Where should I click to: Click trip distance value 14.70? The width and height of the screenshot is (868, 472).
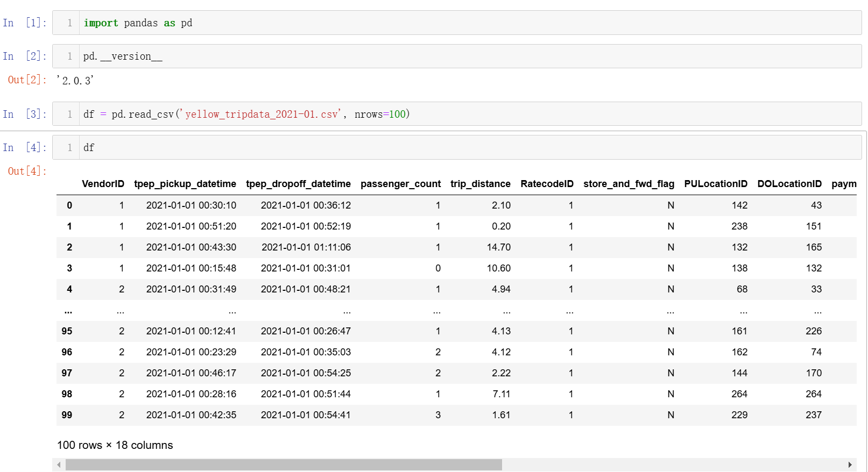tap(499, 247)
